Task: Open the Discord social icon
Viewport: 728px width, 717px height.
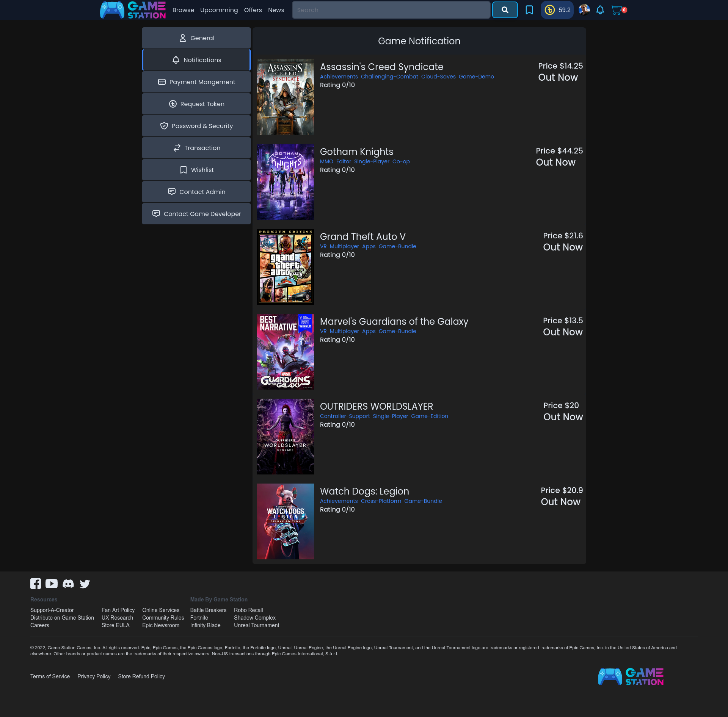Action: [68, 584]
